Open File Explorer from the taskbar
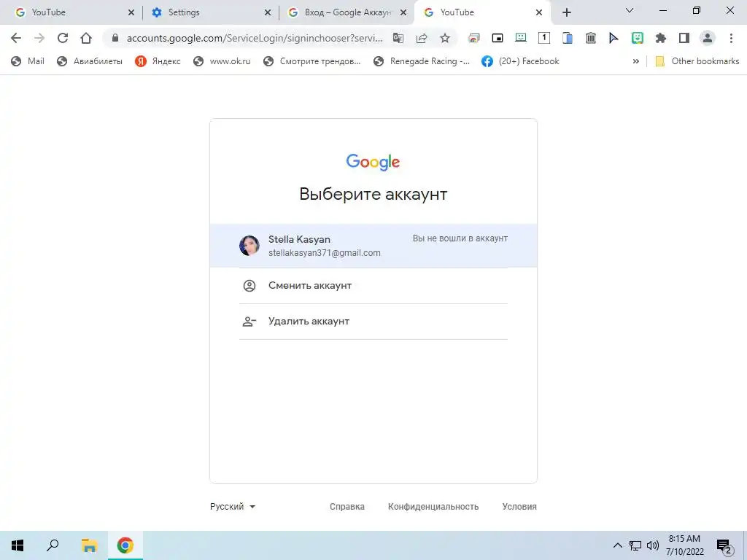The height and width of the screenshot is (560, 747). coord(89,545)
